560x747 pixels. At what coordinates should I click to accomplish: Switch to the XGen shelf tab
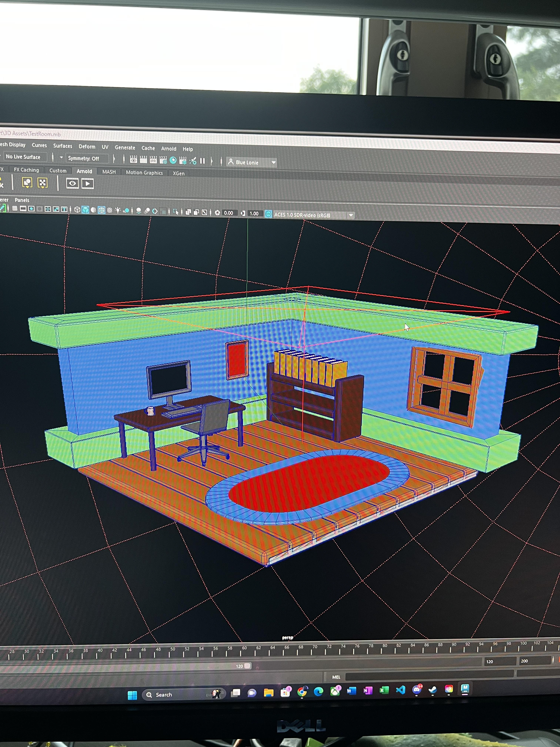coord(179,174)
